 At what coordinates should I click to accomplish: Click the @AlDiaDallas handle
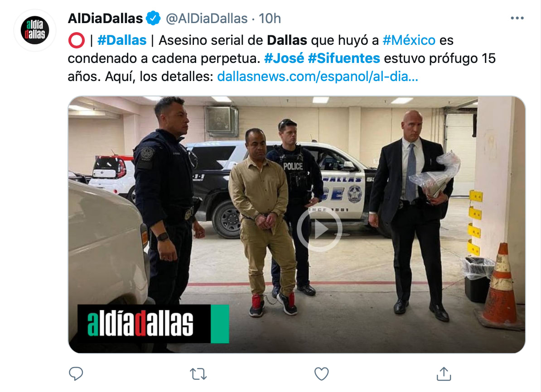click(x=207, y=19)
